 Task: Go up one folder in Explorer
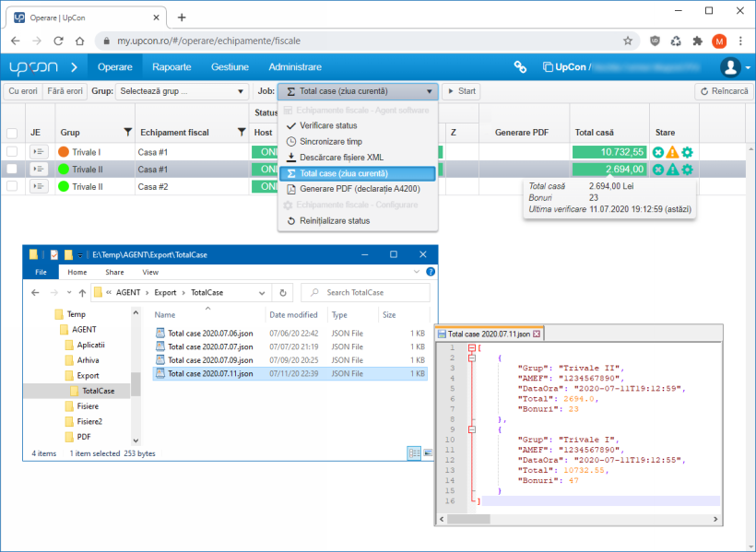pos(82,293)
